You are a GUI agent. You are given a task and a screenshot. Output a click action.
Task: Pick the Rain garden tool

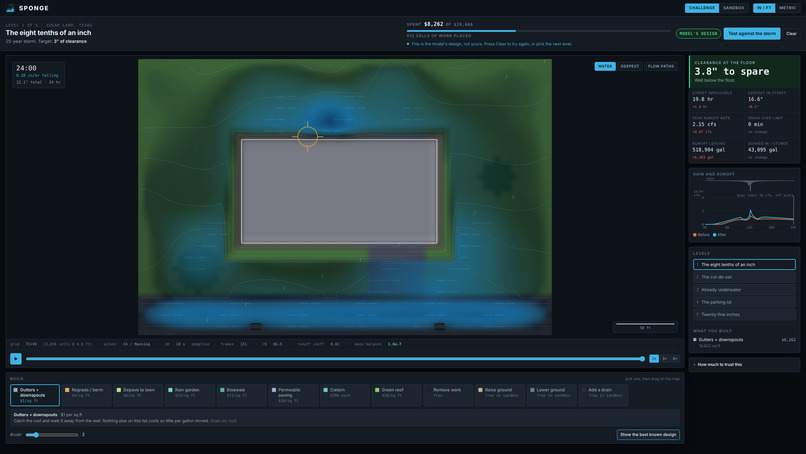click(x=190, y=395)
